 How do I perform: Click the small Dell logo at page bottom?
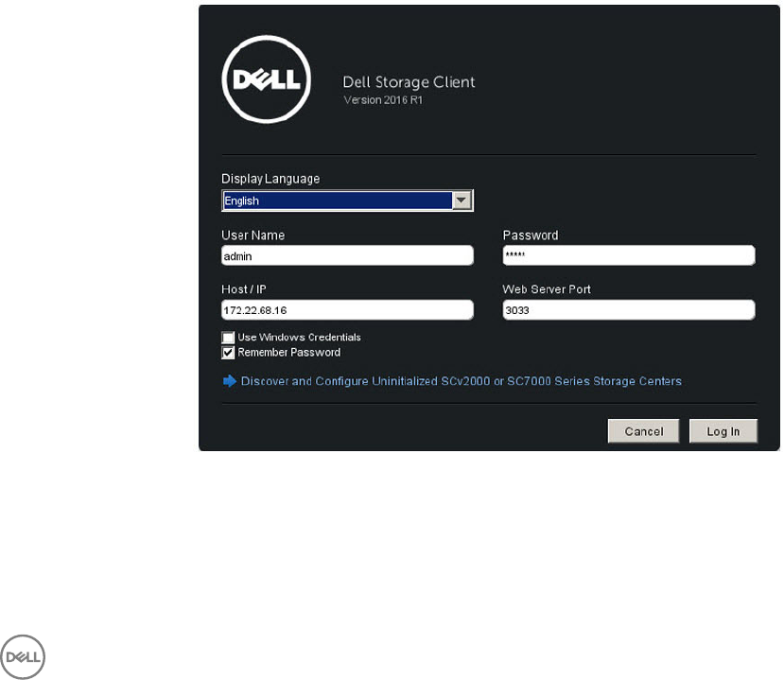[x=23, y=657]
